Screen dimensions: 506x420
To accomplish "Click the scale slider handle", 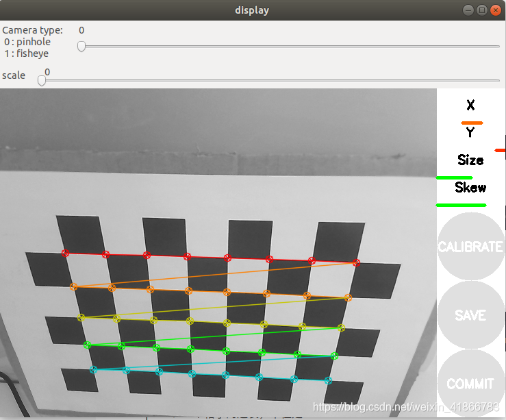I will click(42, 80).
